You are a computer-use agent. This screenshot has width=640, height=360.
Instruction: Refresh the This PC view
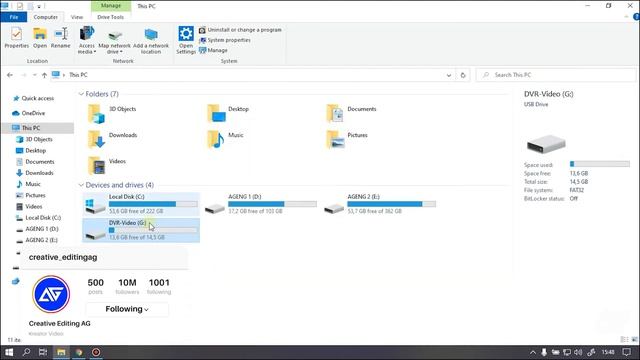click(x=463, y=75)
